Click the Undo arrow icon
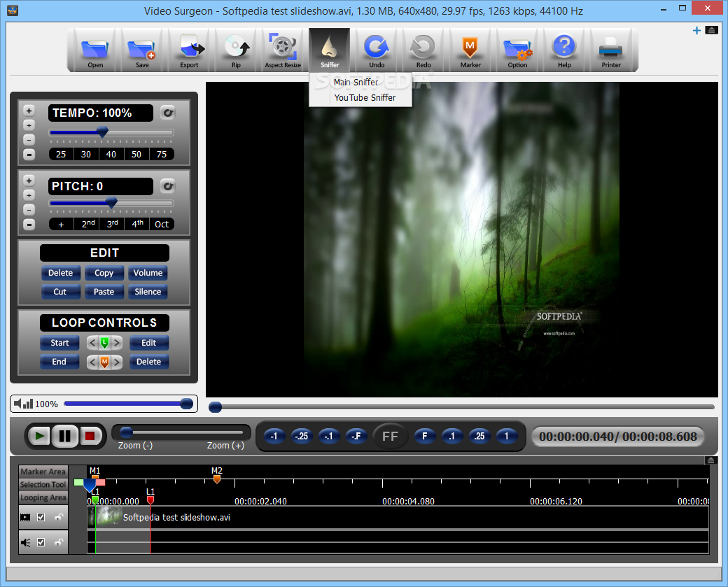728x587 pixels. pyautogui.click(x=377, y=50)
